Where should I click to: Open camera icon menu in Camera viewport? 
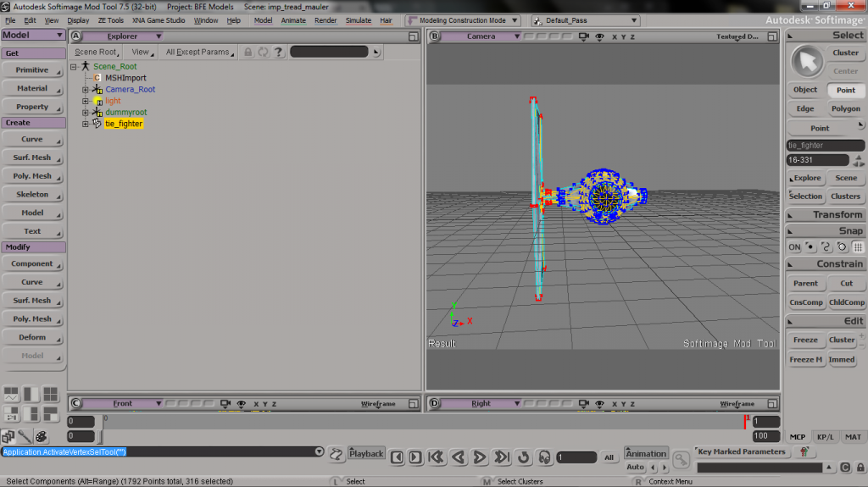pyautogui.click(x=583, y=36)
